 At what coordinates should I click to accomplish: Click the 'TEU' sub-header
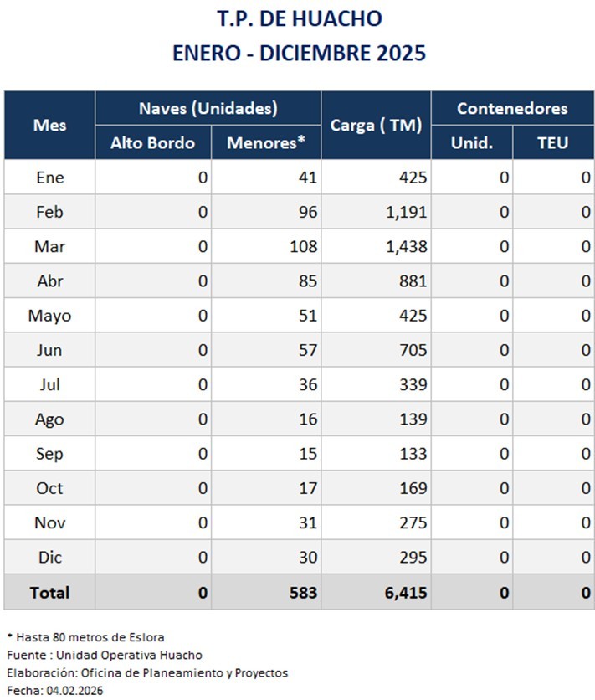pyautogui.click(x=552, y=143)
